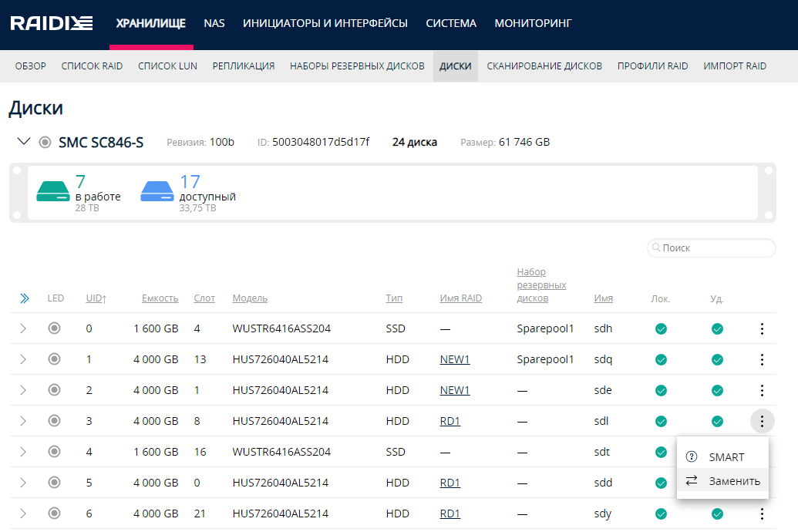
Task: Click remote status checkmark for disk sdh
Action: pyautogui.click(x=717, y=329)
